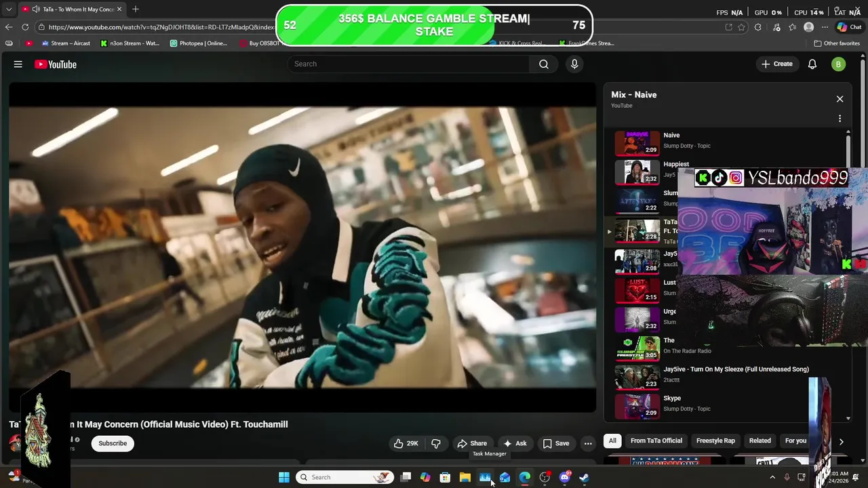Select the Freestyle Rap chip
Screen dimensions: 868x488
pos(715,441)
